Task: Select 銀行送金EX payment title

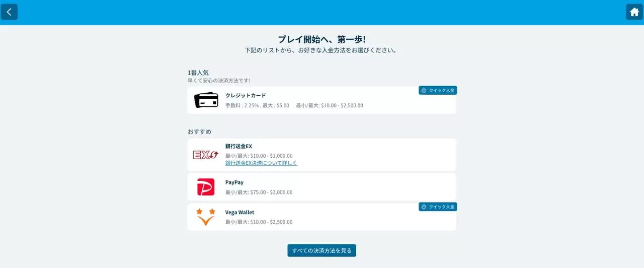Action: pos(238,146)
